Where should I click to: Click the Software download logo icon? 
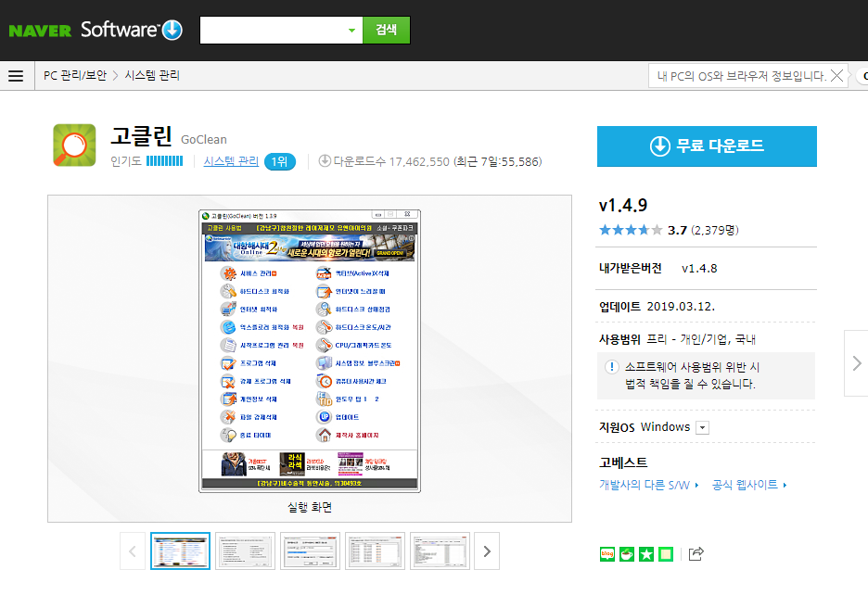(x=172, y=30)
